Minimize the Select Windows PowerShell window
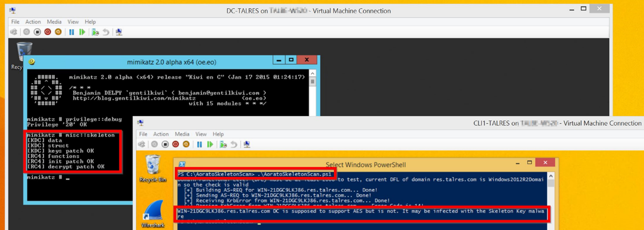Image resolution: width=644 pixels, height=230 pixels. tap(518, 163)
